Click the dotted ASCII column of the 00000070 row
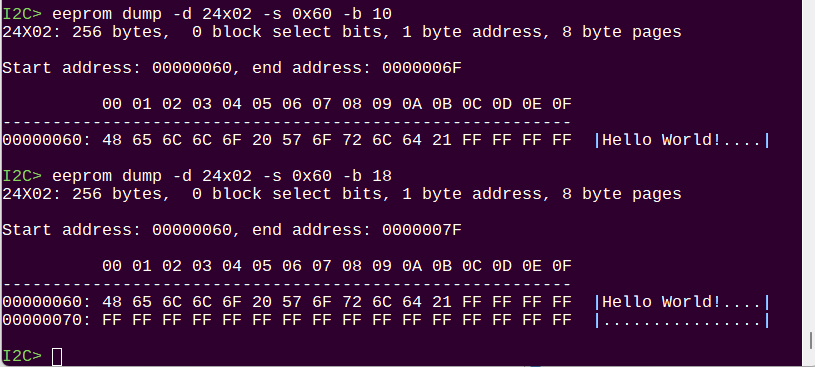This screenshot has height=367, width=815. (681, 320)
